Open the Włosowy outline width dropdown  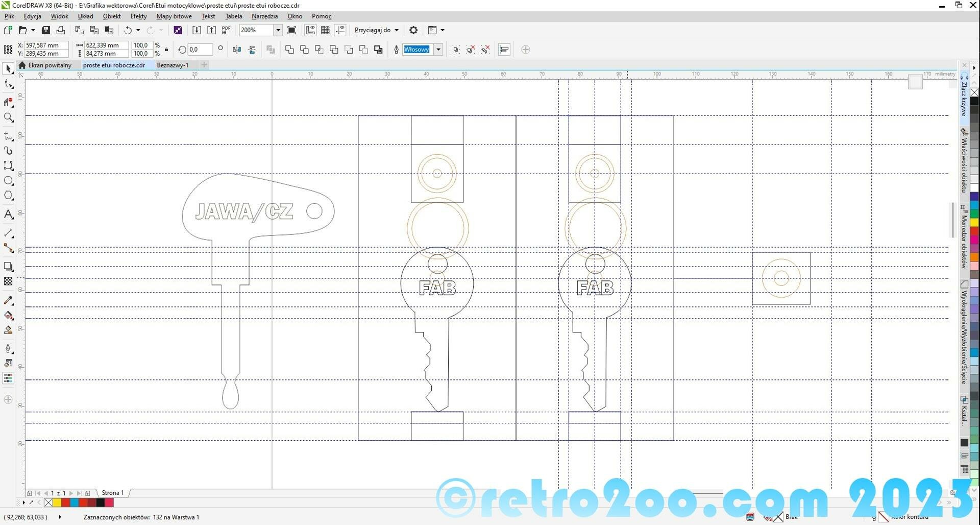[x=438, y=50]
